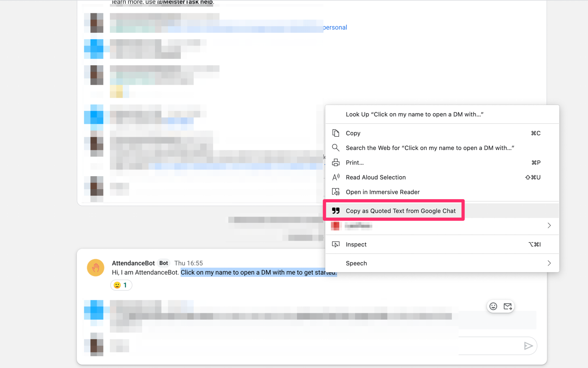Select Copy in the context menu
This screenshot has height=368, width=588.
tap(442, 133)
